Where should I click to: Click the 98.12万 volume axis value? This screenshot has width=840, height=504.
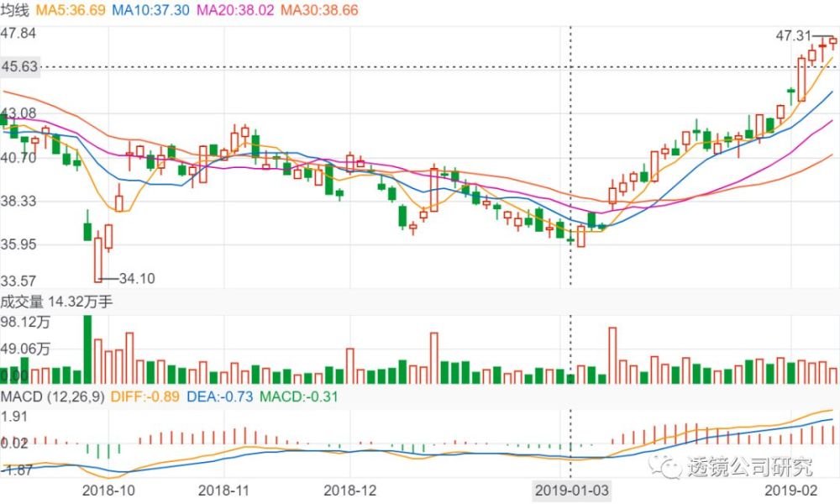(x=25, y=322)
